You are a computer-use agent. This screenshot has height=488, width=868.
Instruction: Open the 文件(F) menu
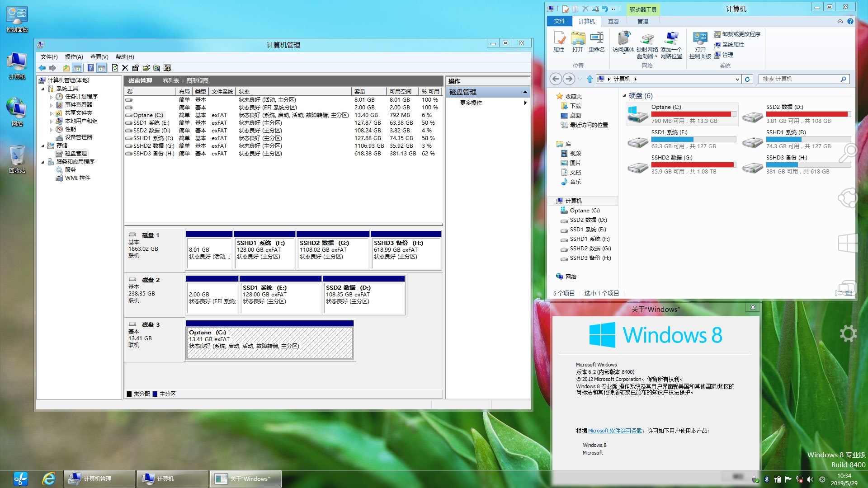49,57
